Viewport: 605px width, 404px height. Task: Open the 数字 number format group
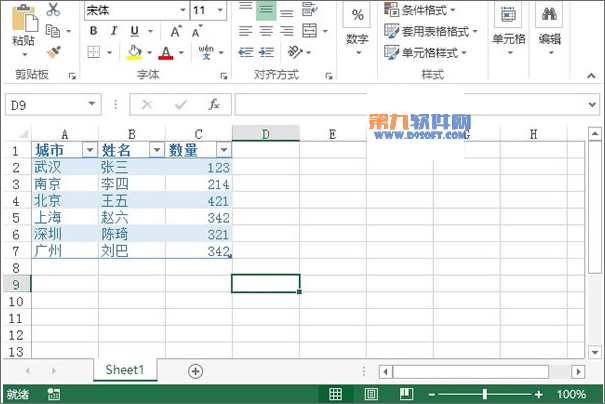tap(357, 29)
